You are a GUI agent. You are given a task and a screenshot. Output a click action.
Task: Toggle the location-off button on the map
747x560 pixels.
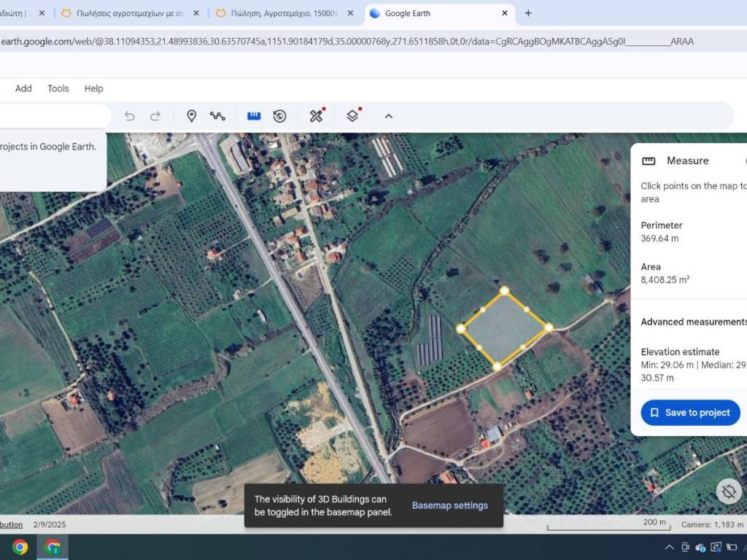pos(728,491)
